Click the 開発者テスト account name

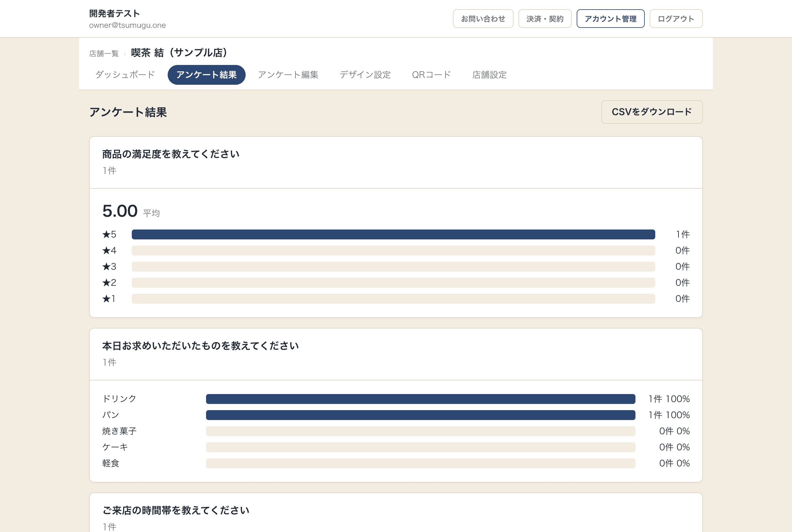coord(114,13)
